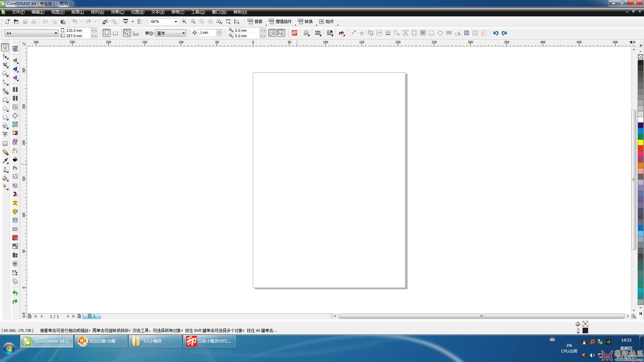
Task: Select the Table tool in toolbox
Action: click(x=5, y=143)
